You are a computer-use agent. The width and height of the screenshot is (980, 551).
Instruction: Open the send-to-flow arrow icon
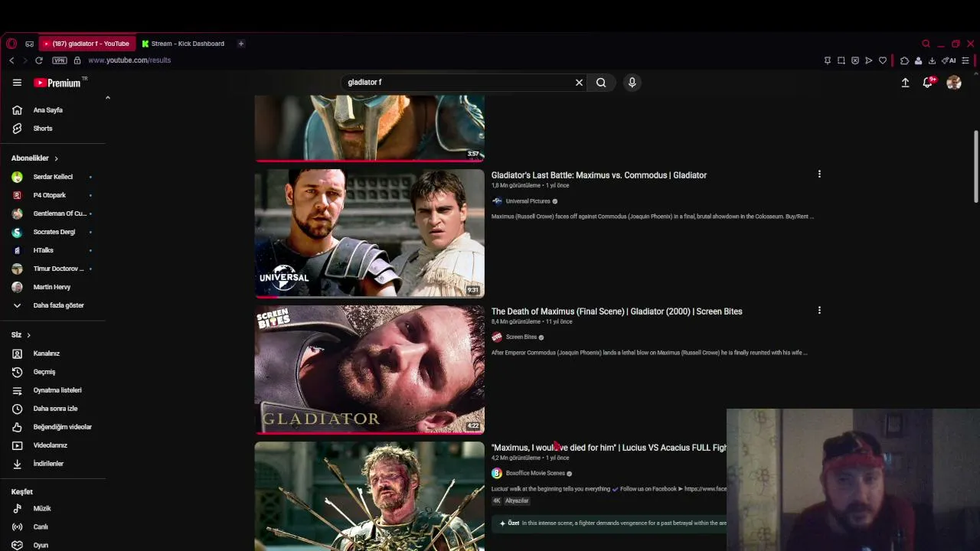pyautogui.click(x=869, y=60)
